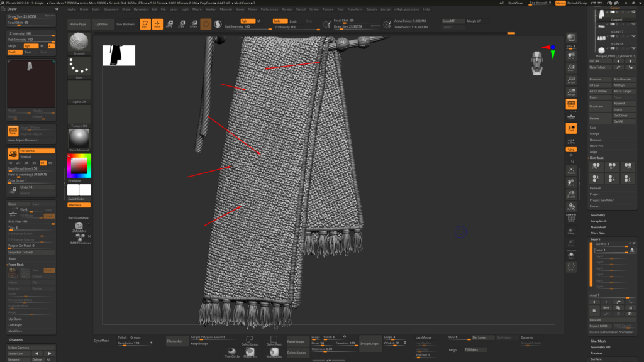Click the head orientation preview thumbnail
This screenshot has height=362, width=644.
pyautogui.click(x=536, y=63)
